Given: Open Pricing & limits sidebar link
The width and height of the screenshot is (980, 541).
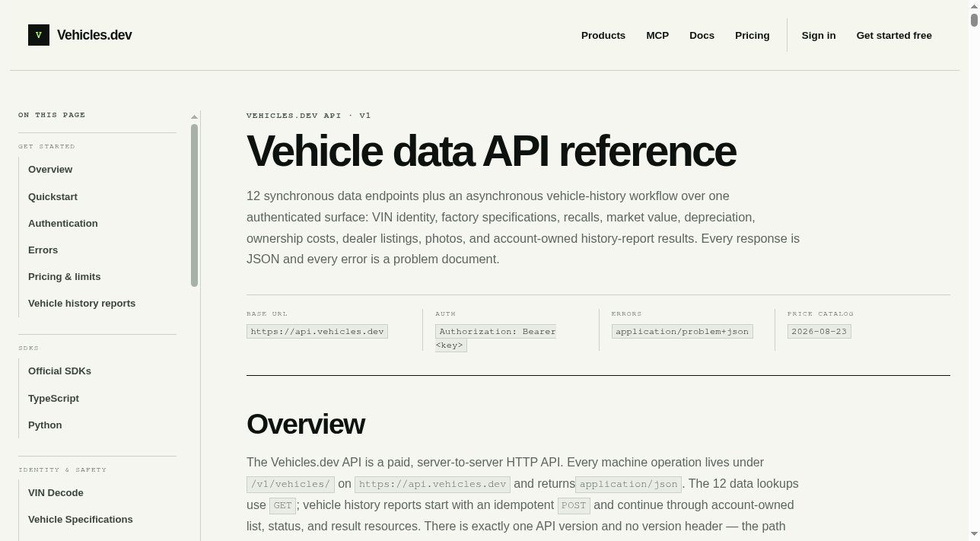Looking at the screenshot, I should tap(64, 277).
